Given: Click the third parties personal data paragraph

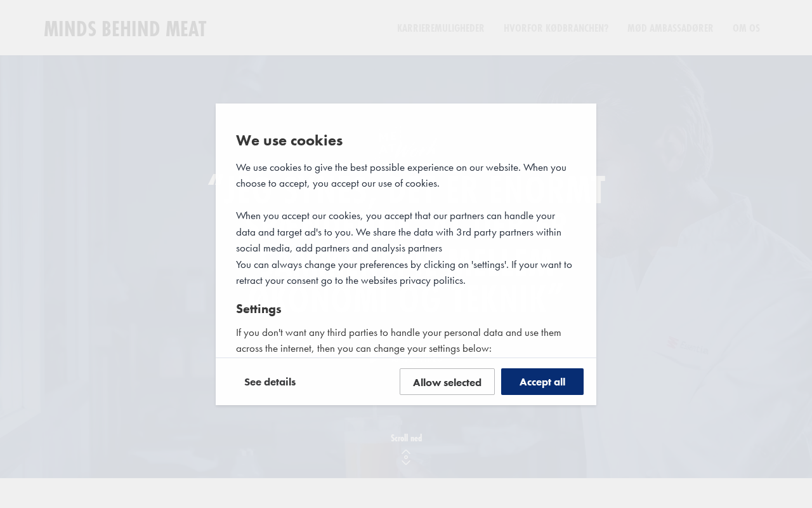Looking at the screenshot, I should [398, 340].
